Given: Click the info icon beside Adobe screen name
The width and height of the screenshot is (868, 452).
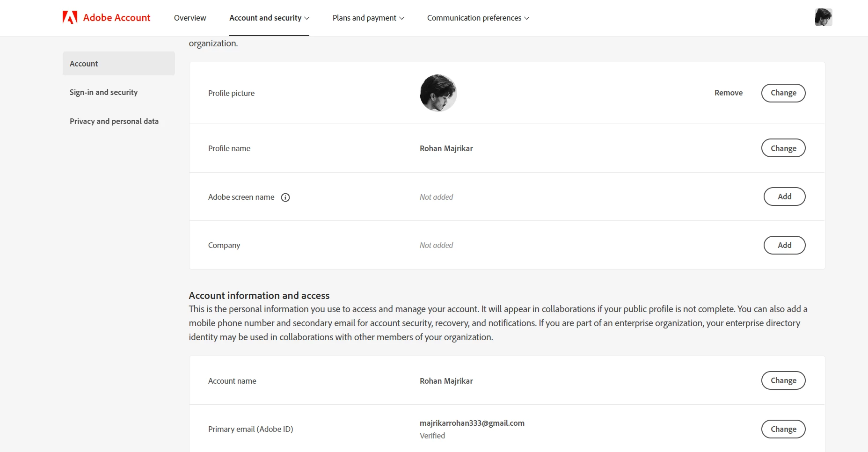Looking at the screenshot, I should pos(285,197).
